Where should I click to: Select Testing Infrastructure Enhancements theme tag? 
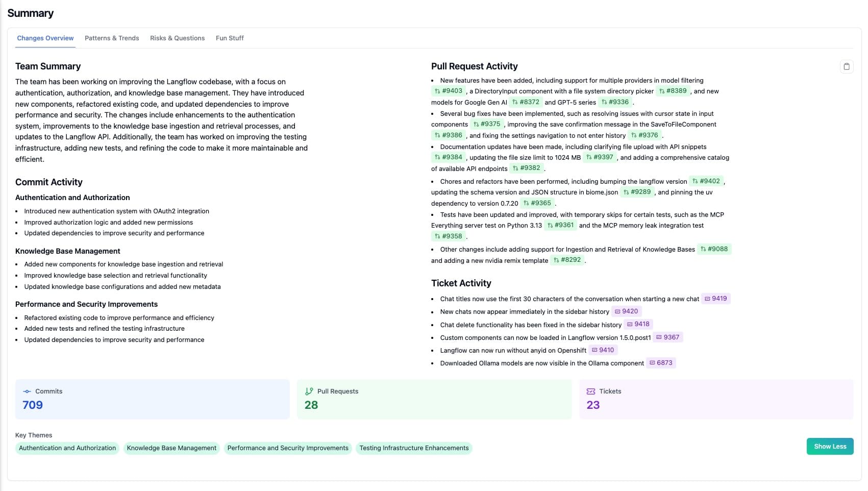414,448
